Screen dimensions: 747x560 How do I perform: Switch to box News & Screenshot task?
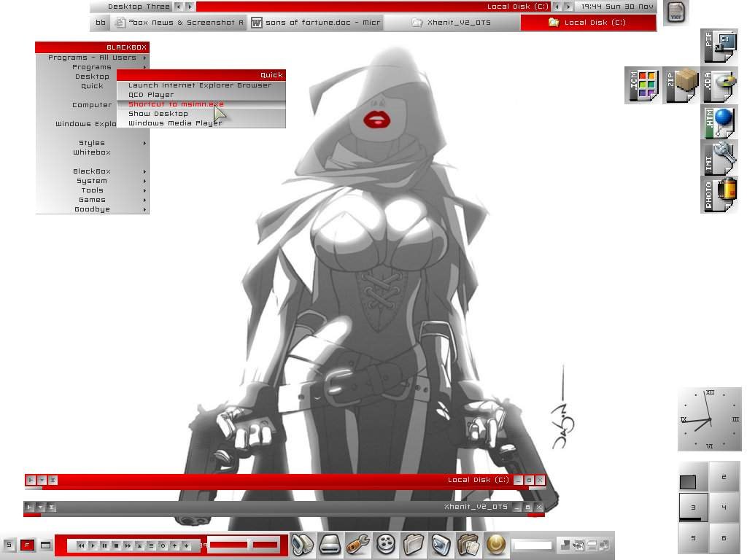(179, 23)
